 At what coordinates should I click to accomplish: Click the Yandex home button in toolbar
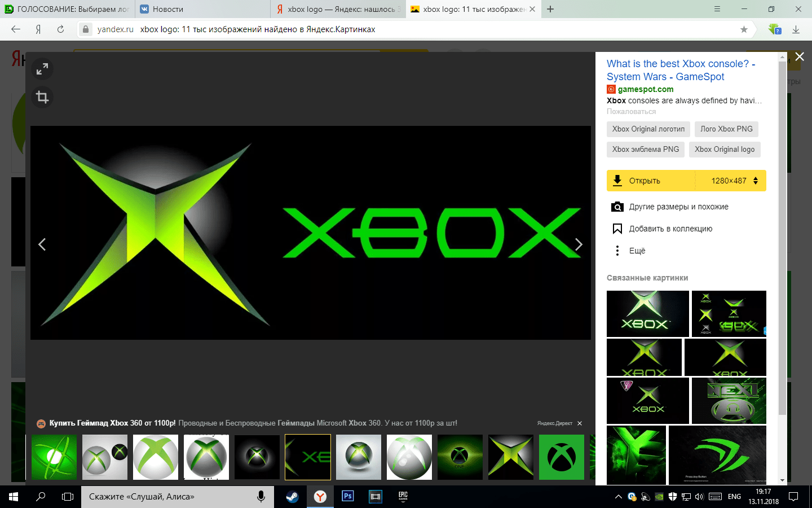click(x=38, y=29)
